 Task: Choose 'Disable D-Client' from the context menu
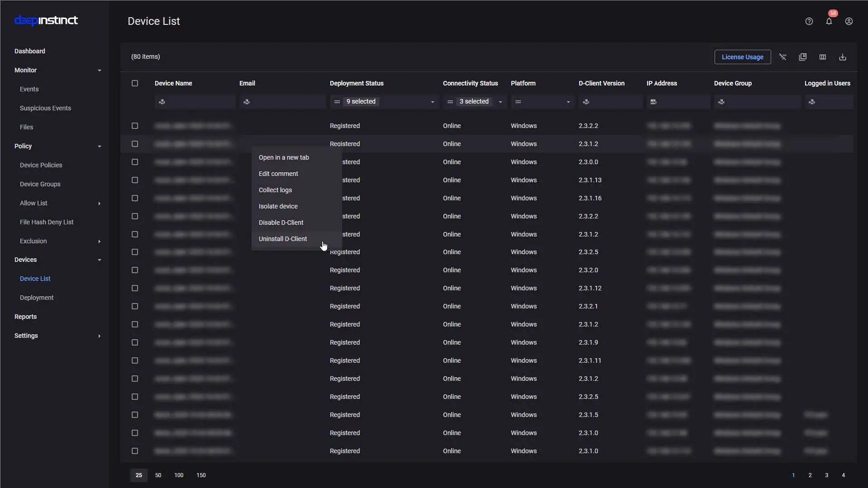pos(297,223)
